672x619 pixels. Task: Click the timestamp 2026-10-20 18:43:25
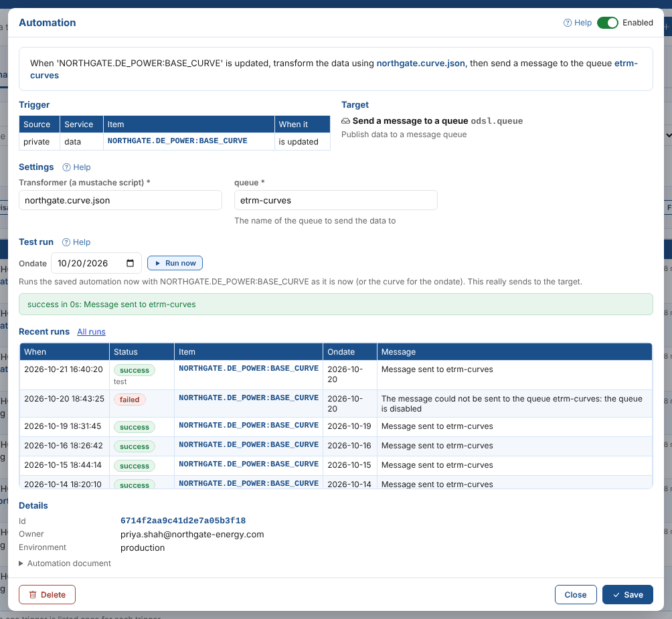pyautogui.click(x=64, y=399)
